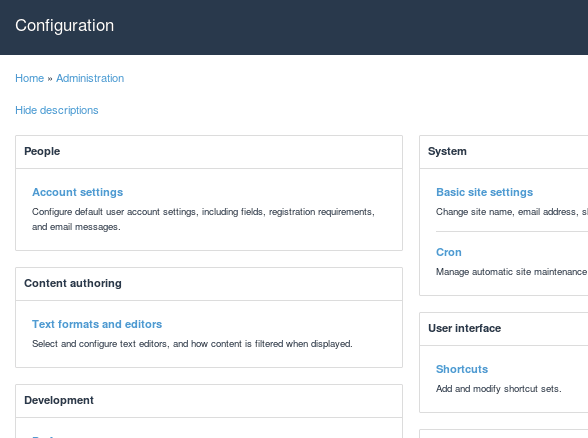Open the Cron configuration link
This screenshot has width=588, height=438.
click(449, 252)
